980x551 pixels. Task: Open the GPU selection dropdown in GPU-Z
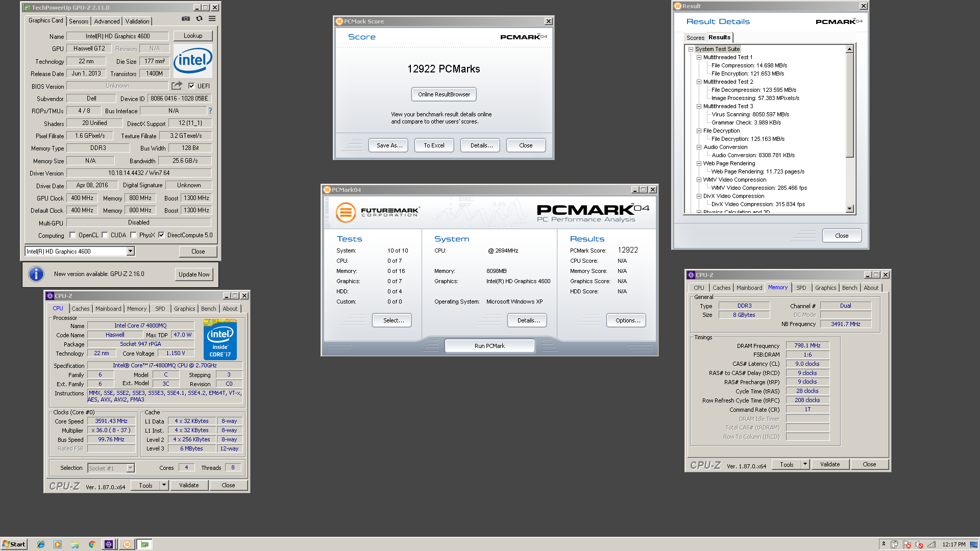pyautogui.click(x=131, y=251)
